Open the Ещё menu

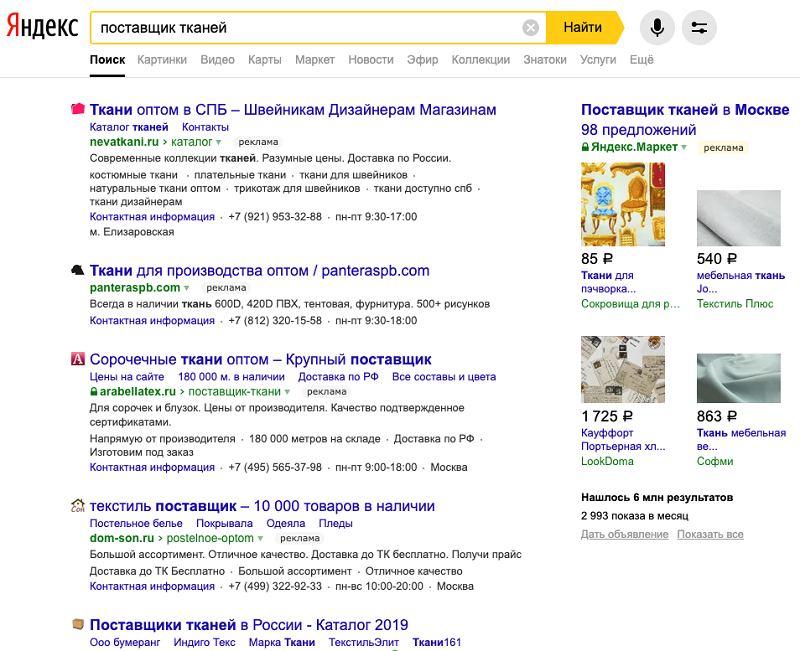(x=641, y=60)
